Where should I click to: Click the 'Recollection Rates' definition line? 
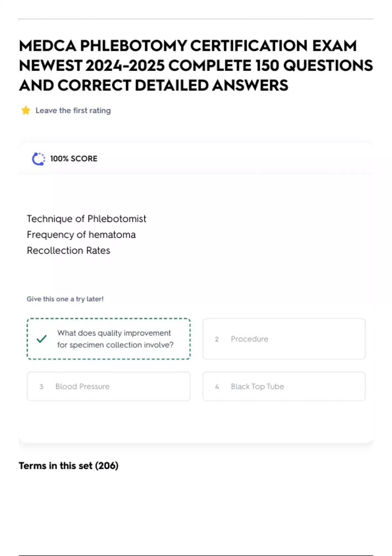[69, 251]
